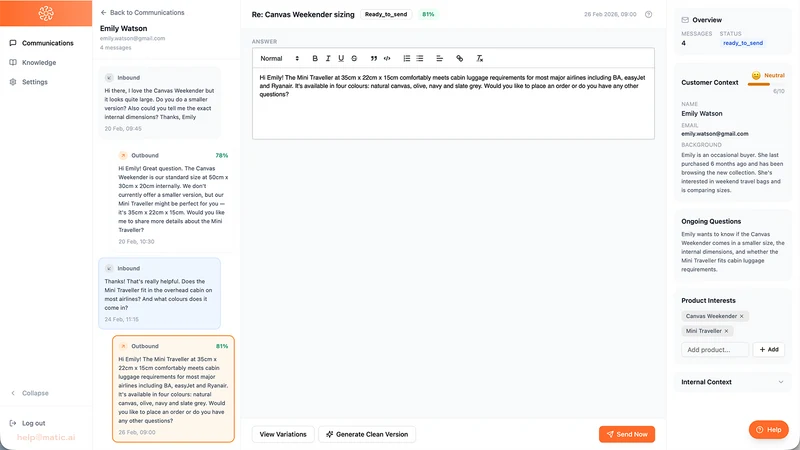Create a bulleted list
The height and width of the screenshot is (450, 800).
pos(420,58)
